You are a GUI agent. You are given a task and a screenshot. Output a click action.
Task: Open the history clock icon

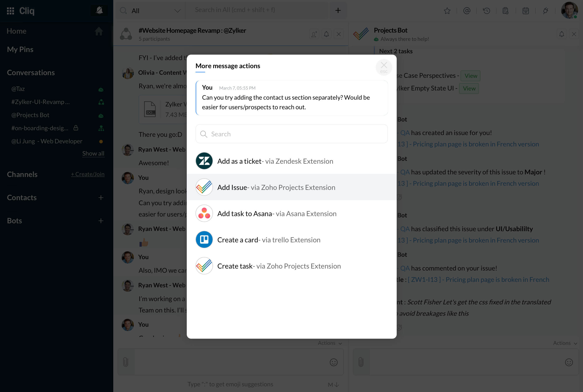486,11
